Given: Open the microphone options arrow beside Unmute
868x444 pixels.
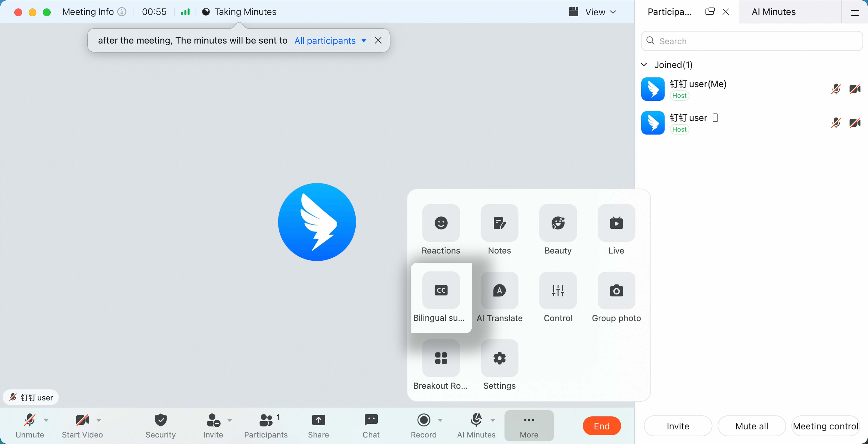Looking at the screenshot, I should point(46,420).
